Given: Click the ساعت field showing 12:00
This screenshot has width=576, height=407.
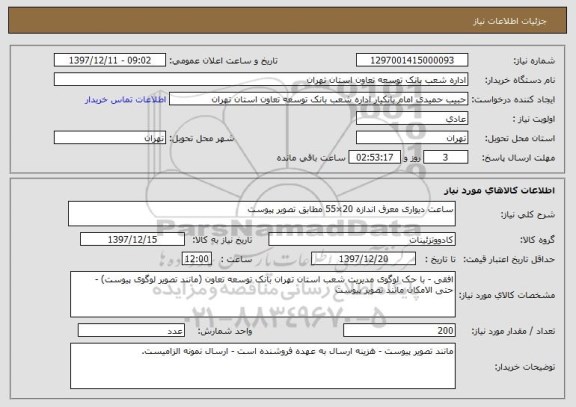Looking at the screenshot, I should pyautogui.click(x=197, y=259).
